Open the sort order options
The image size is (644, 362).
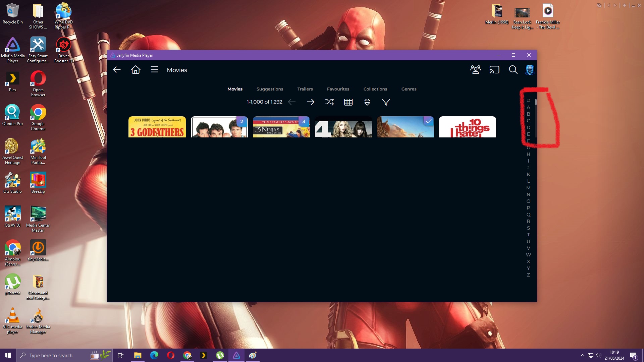tap(367, 102)
